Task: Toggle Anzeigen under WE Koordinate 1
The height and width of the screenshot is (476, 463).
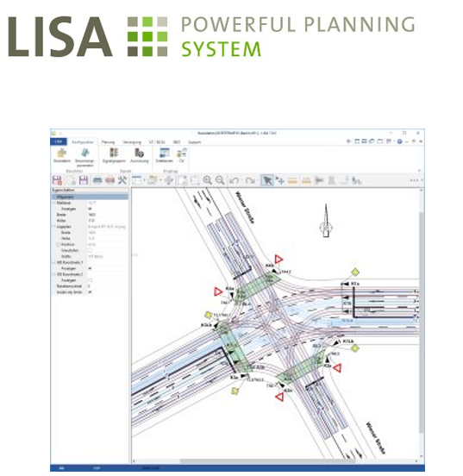Action: coord(90,268)
